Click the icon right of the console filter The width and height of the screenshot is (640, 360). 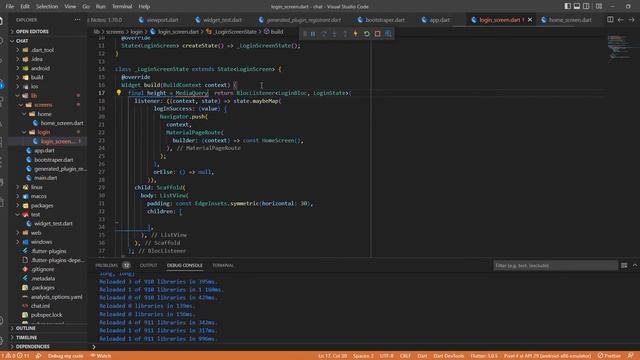624,265
